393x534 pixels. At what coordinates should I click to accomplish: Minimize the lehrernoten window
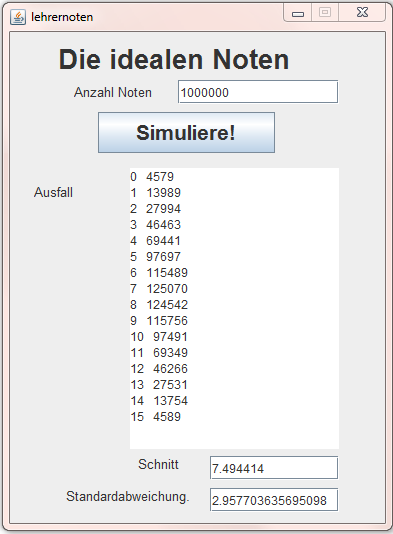click(298, 13)
